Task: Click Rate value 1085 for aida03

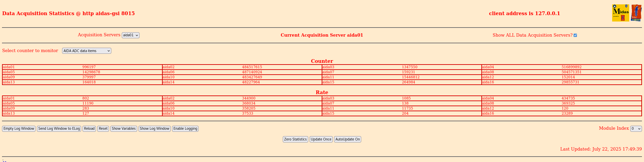Action: (406, 98)
